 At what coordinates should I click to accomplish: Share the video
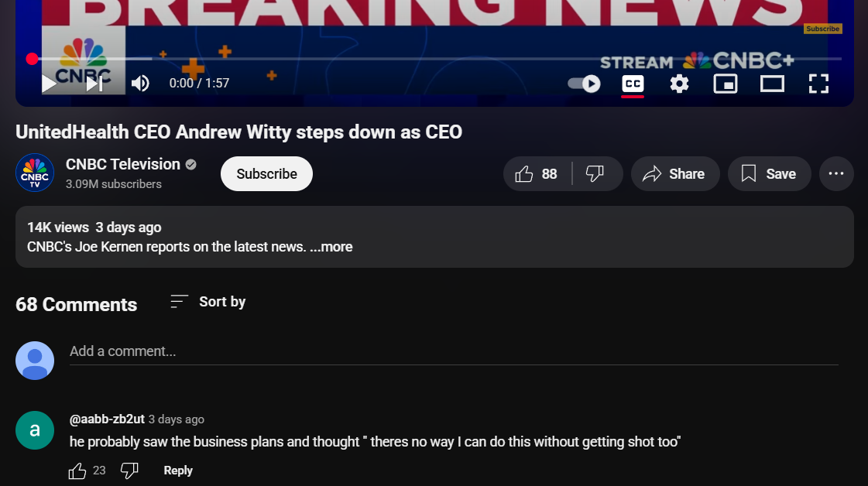pyautogui.click(x=674, y=174)
